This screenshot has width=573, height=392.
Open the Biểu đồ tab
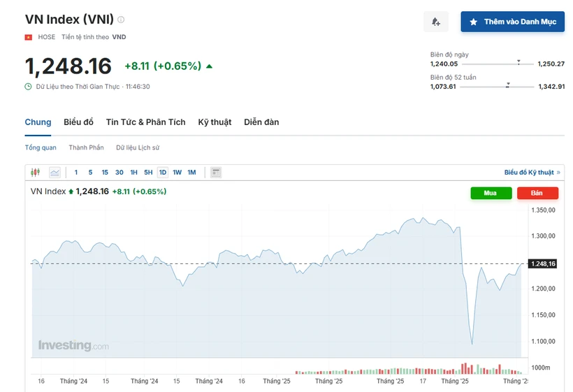78,122
